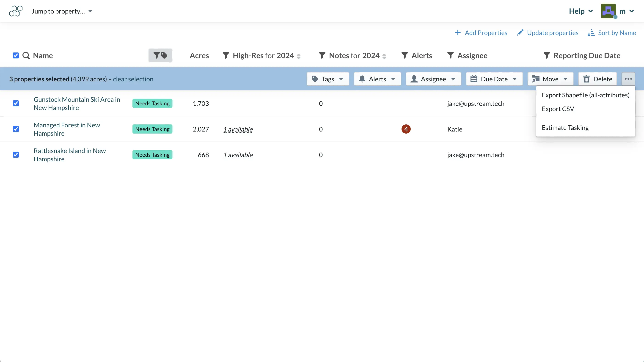Click the High-Res column filter icon

(x=226, y=55)
